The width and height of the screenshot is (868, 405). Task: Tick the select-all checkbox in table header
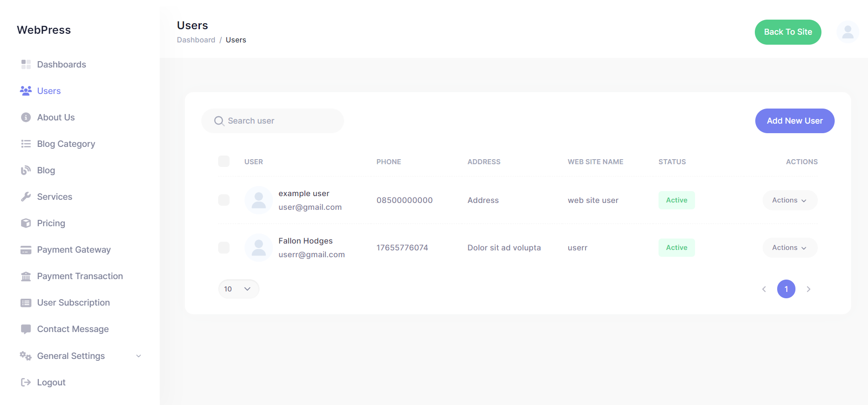coord(224,161)
